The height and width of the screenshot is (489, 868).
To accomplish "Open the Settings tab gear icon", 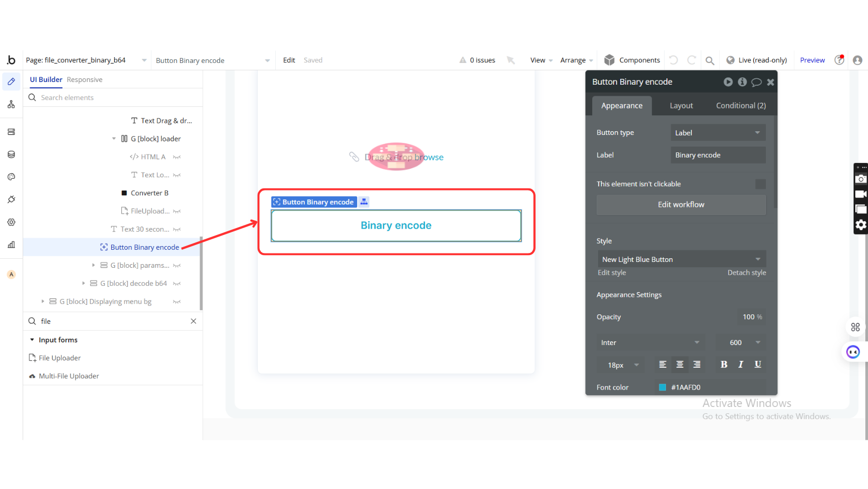I will [11, 222].
